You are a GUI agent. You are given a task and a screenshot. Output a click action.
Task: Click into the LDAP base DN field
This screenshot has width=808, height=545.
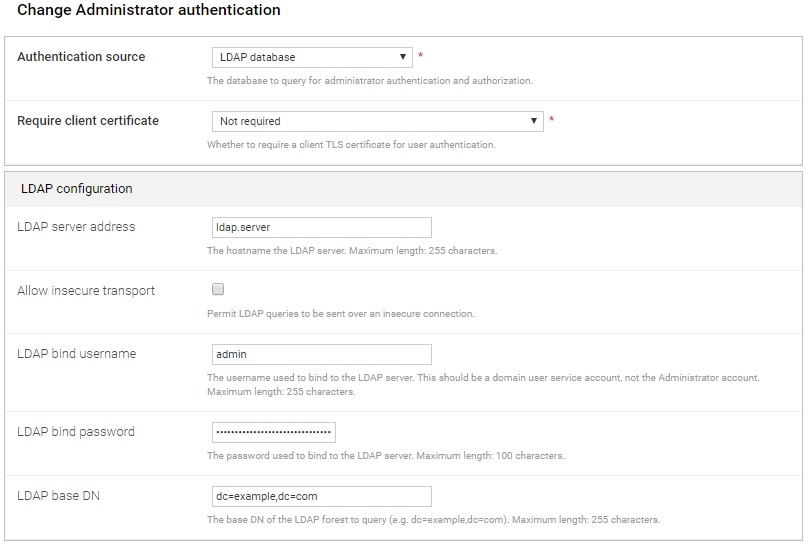pos(321,496)
